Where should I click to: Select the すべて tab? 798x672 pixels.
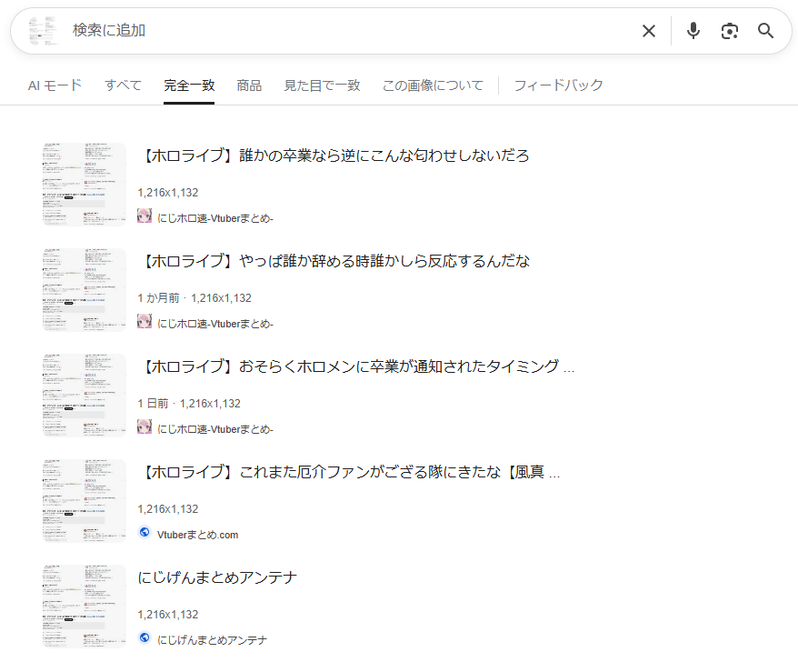pyautogui.click(x=123, y=85)
